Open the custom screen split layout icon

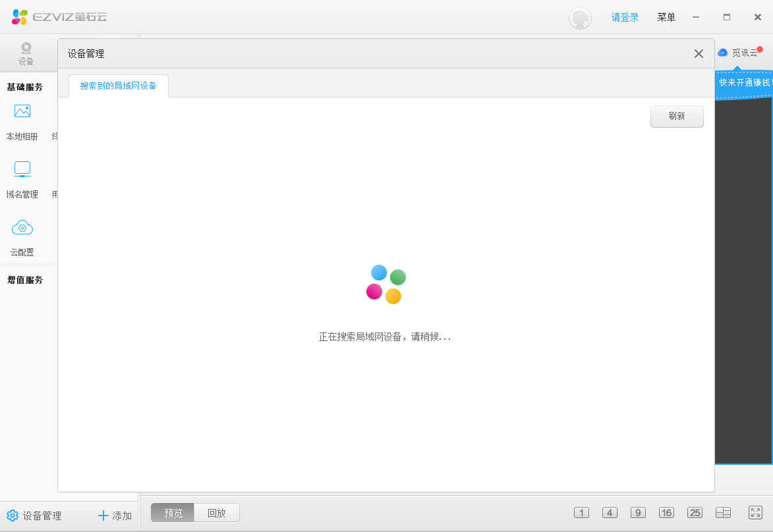[723, 512]
